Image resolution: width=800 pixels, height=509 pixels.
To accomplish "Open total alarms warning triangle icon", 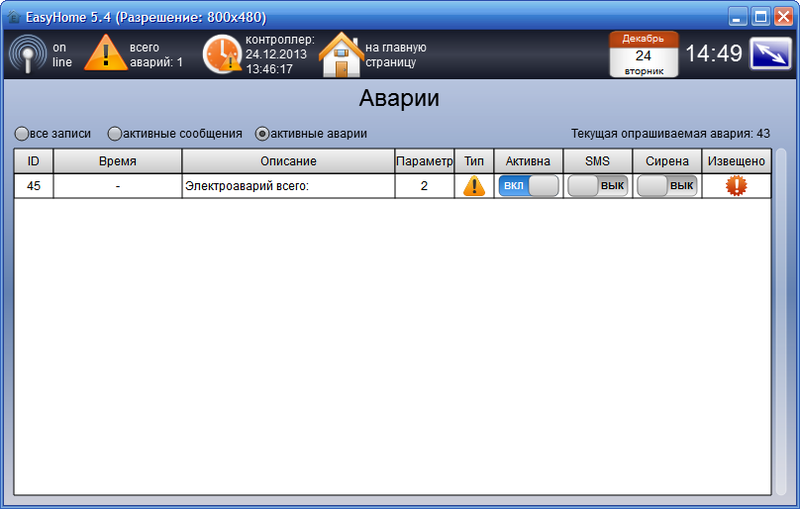I will click(x=105, y=53).
